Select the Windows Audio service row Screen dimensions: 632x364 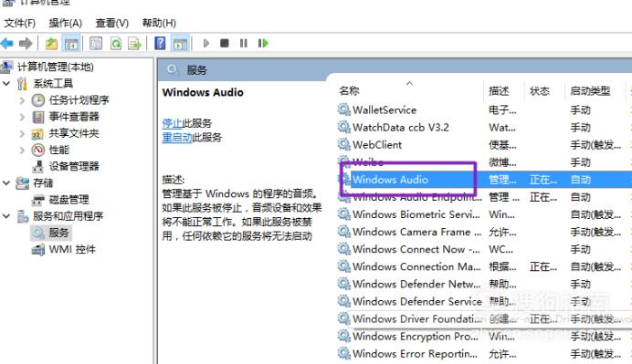point(484,180)
